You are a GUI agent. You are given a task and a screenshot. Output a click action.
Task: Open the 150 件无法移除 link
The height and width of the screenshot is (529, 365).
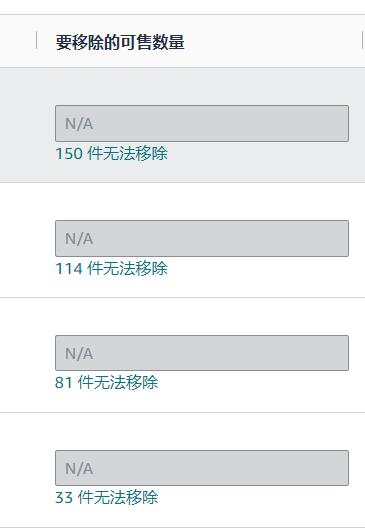pyautogui.click(x=111, y=154)
